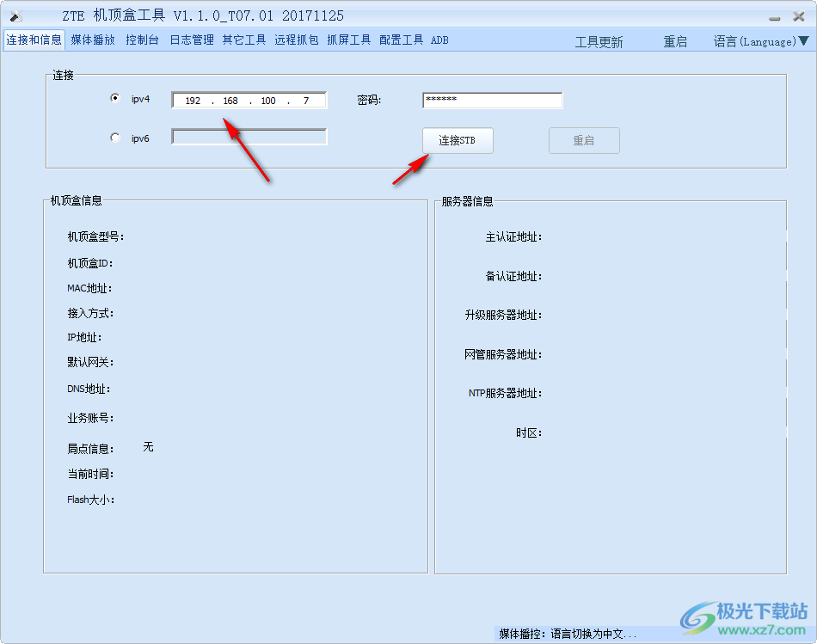Select the ipv4 radio button
This screenshot has width=817, height=644.
[x=115, y=98]
